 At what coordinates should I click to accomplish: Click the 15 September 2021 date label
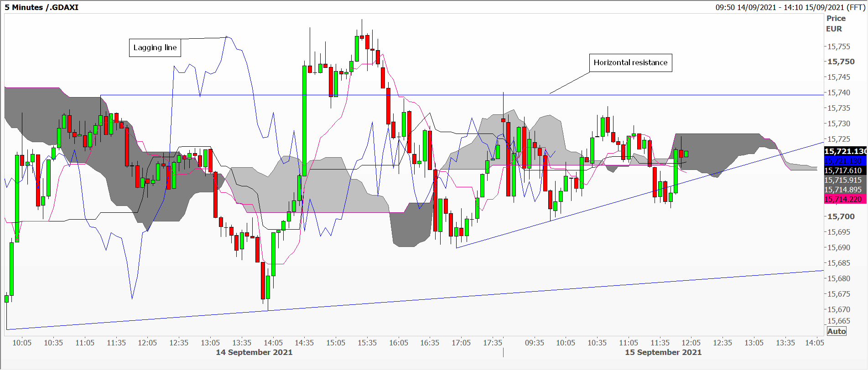click(x=663, y=352)
